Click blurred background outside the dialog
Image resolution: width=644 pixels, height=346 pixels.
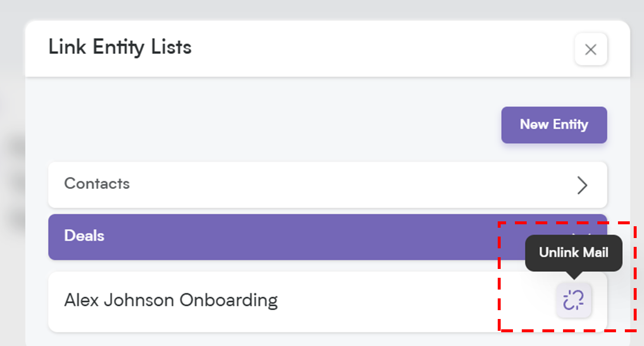click(12, 172)
